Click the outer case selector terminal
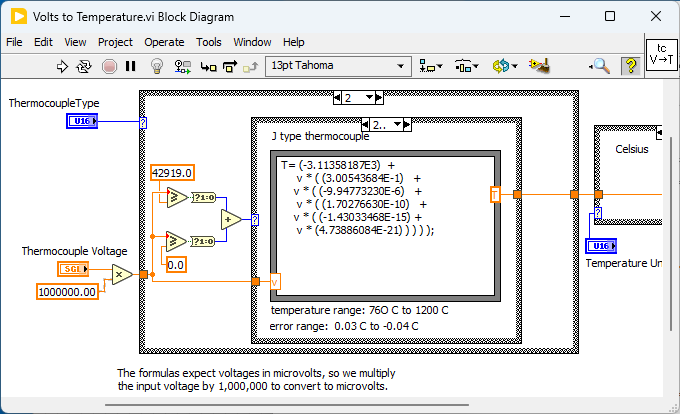680x414 pixels. coord(143,123)
